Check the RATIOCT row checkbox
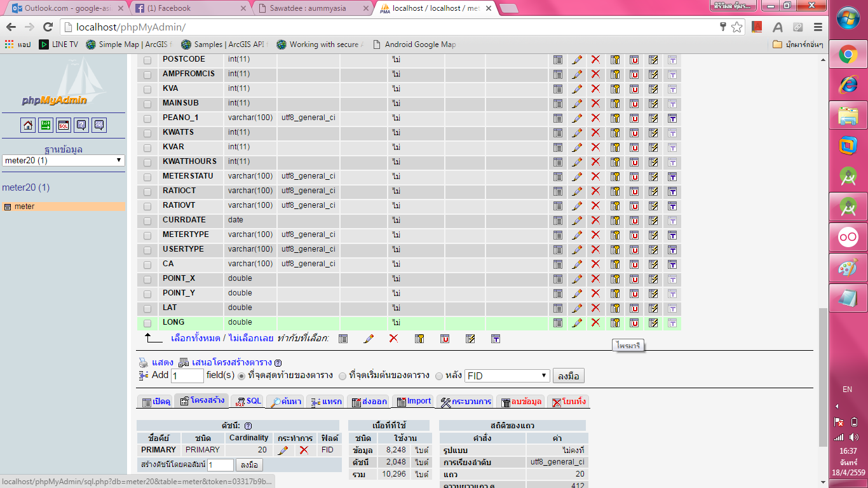 (x=147, y=192)
